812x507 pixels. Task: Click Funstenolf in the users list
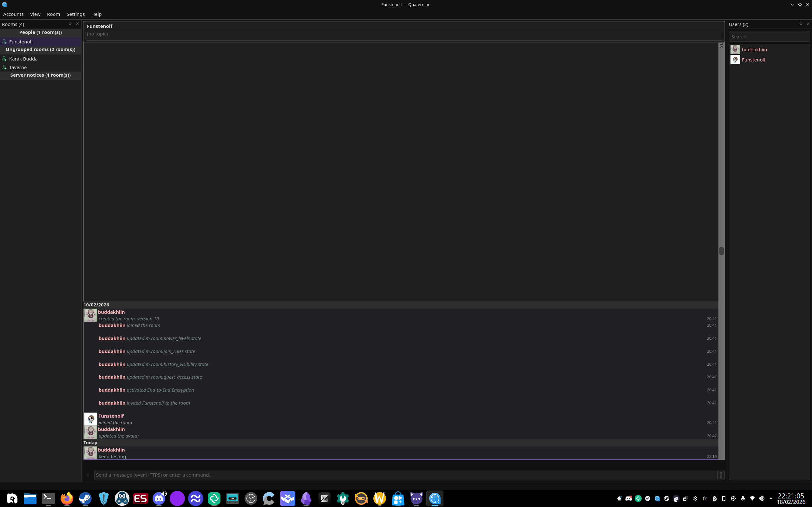pyautogui.click(x=753, y=60)
